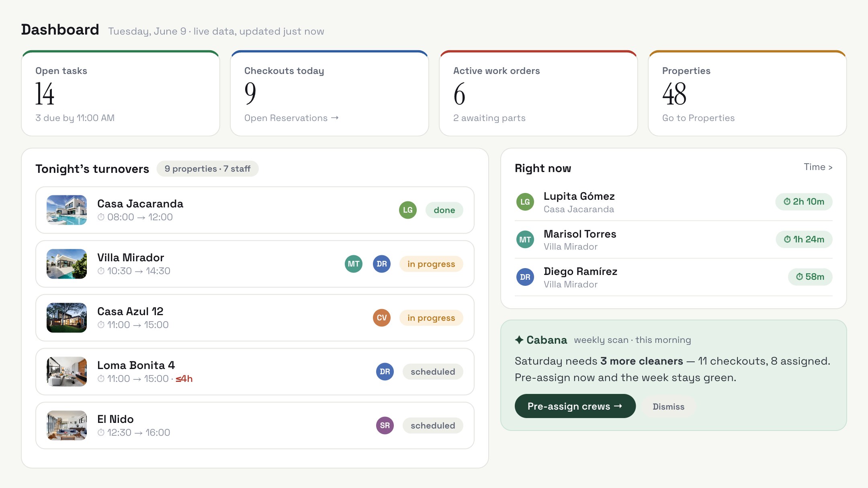
Task: Open the Active work orders card
Action: [538, 93]
